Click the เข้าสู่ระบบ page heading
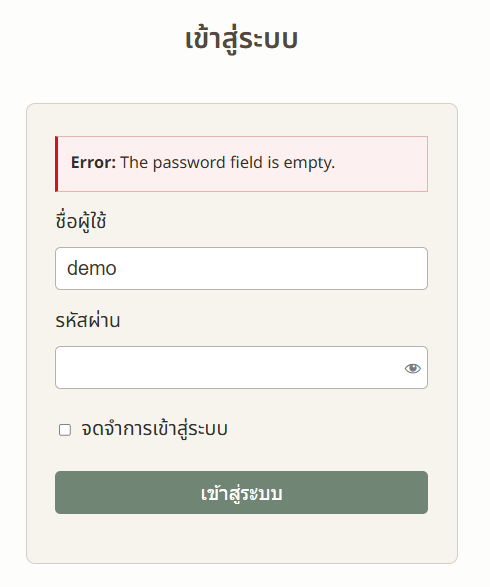Screen dimensions: 490x587 pos(241,40)
